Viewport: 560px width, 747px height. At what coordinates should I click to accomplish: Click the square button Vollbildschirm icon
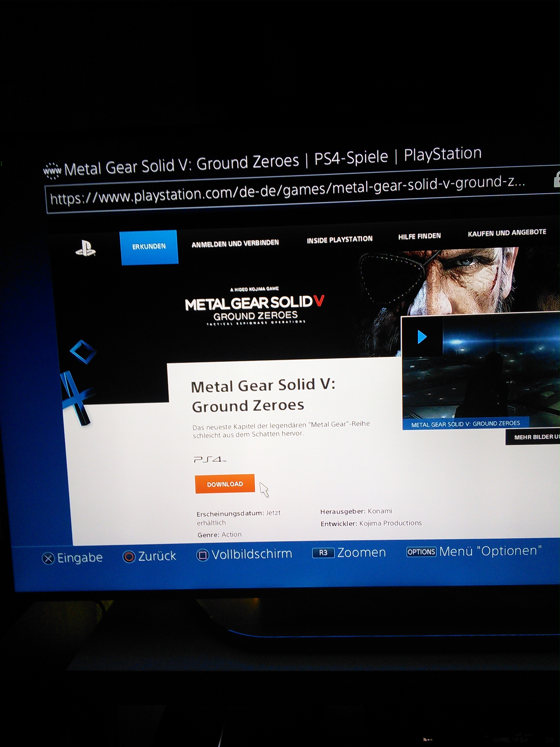click(202, 555)
